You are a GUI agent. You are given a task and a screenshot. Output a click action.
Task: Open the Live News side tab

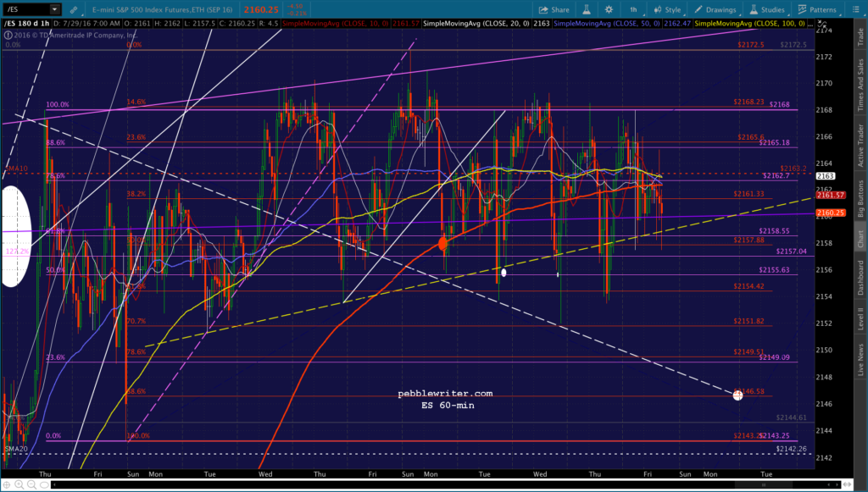pos(860,359)
